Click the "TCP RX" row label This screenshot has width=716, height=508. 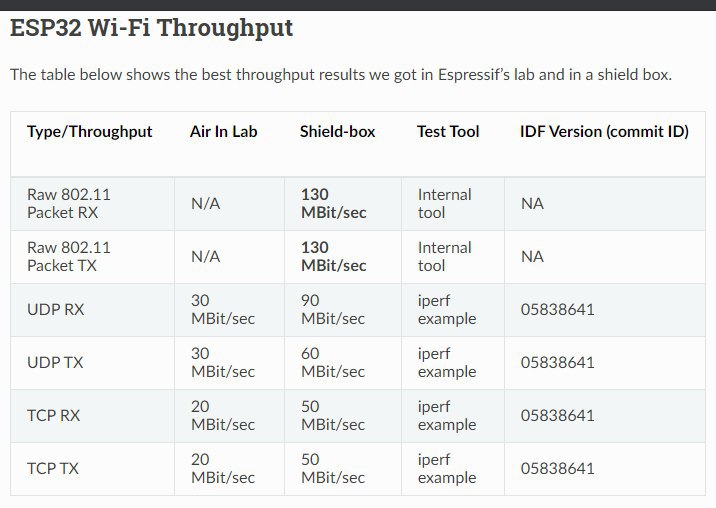click(55, 415)
